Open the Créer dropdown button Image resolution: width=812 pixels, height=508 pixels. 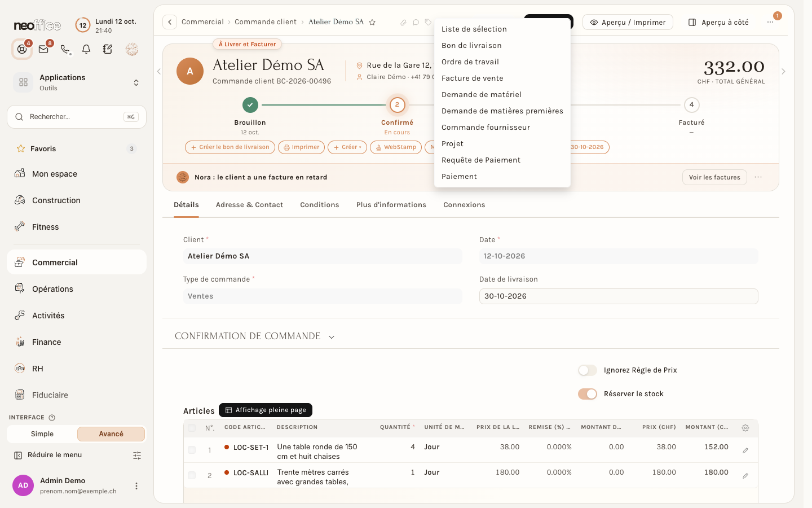click(347, 147)
